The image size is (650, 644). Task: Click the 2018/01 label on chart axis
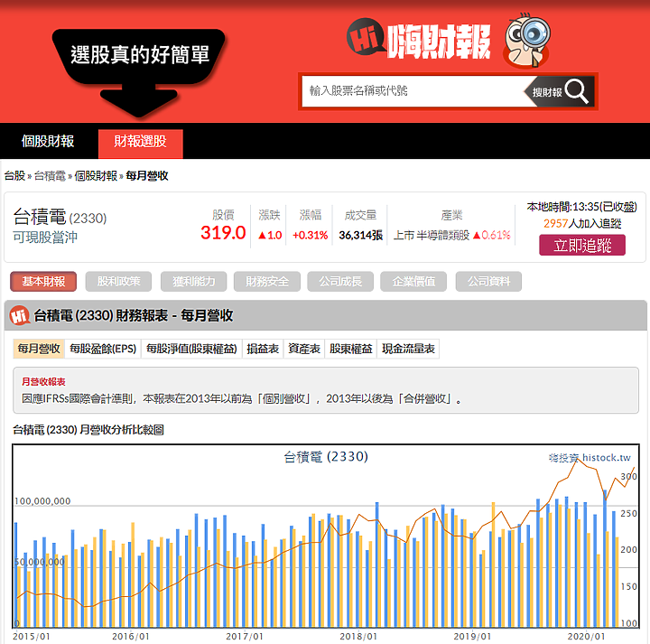(x=358, y=636)
